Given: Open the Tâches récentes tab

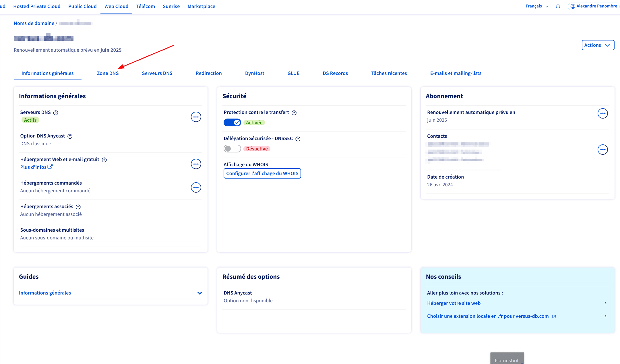Looking at the screenshot, I should pos(389,73).
